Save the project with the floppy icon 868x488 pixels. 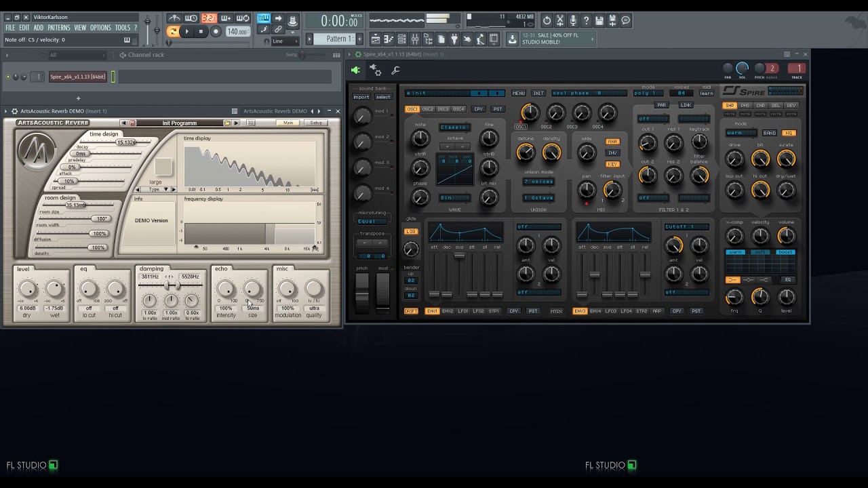[599, 20]
